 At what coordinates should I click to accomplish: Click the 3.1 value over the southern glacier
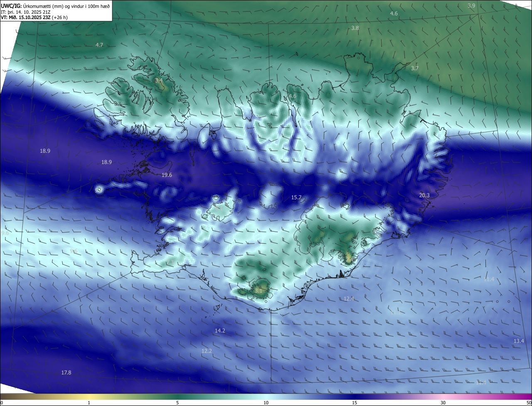pos(259,291)
